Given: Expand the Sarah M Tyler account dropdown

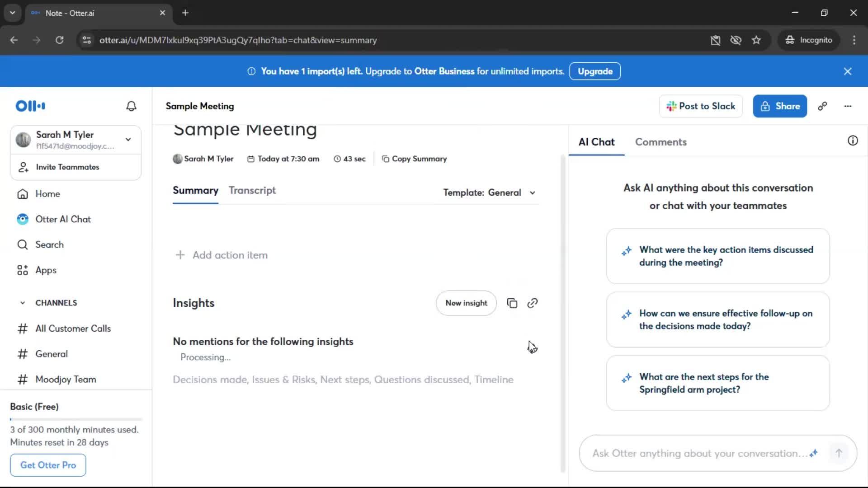Looking at the screenshot, I should click(128, 140).
